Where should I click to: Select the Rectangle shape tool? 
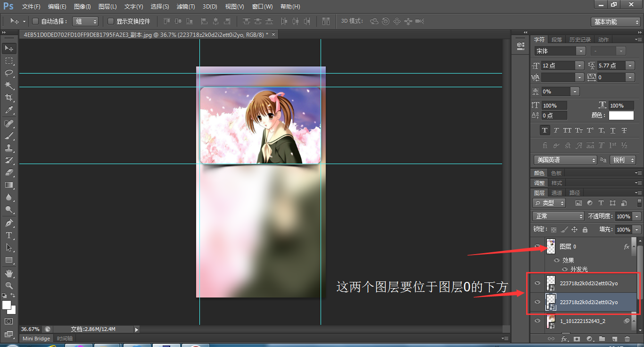tap(9, 260)
